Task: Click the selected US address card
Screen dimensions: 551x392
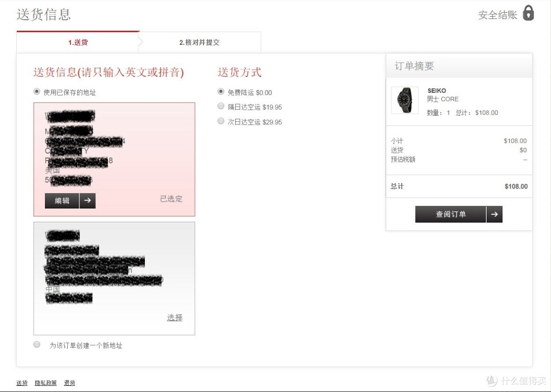Action: 114,160
